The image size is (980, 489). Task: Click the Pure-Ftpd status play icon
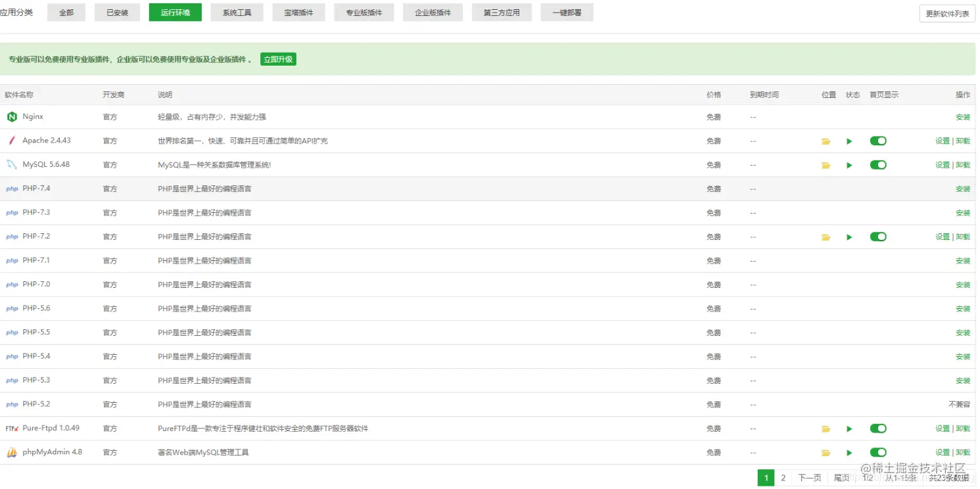click(849, 429)
